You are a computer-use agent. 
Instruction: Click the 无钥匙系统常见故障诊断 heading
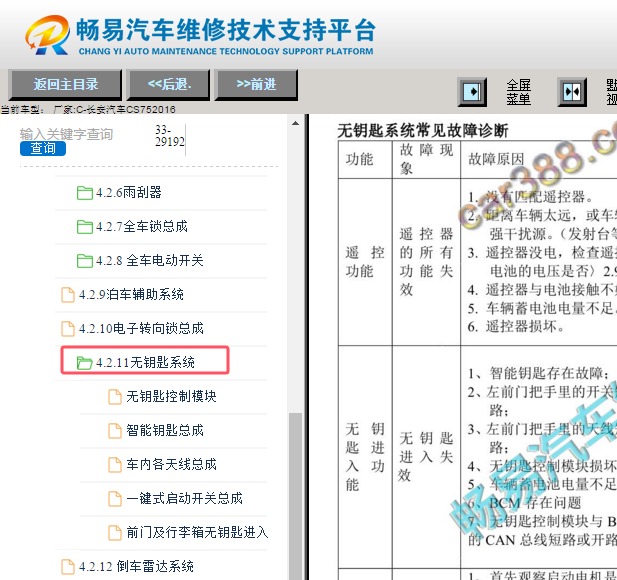click(423, 130)
